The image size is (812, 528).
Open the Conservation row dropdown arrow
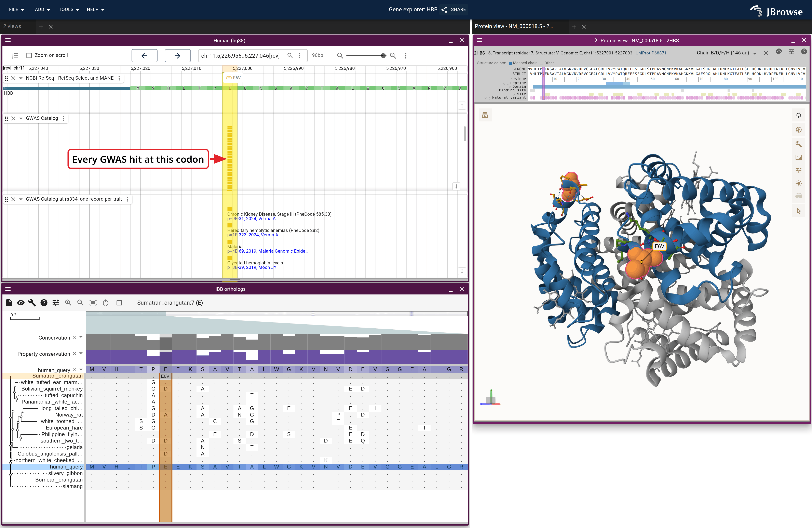[x=81, y=337]
